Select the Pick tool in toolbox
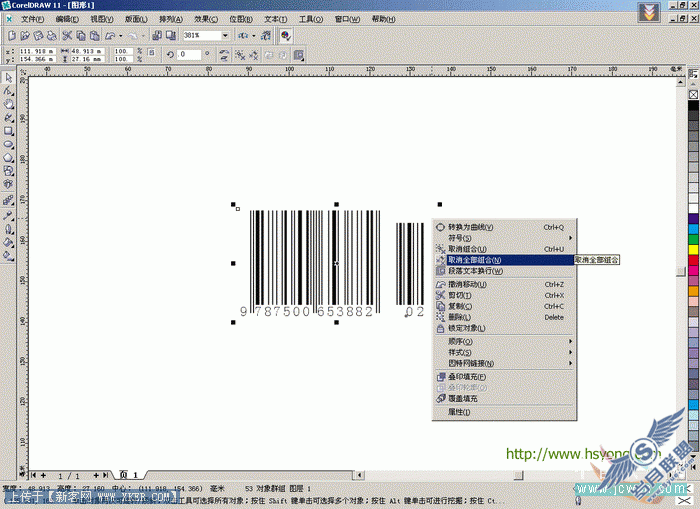Viewport: 700px width, 509px height. pos(8,78)
